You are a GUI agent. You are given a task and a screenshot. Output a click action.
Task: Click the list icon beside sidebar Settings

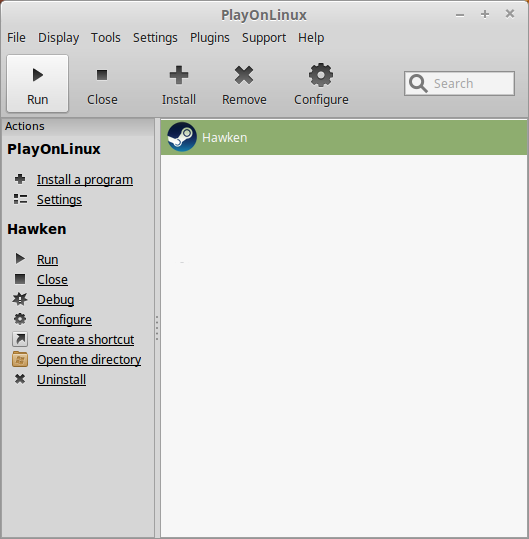(x=20, y=199)
